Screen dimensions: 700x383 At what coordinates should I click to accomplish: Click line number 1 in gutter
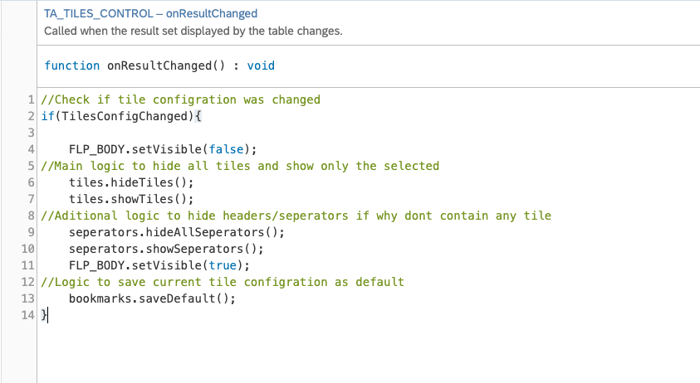31,100
